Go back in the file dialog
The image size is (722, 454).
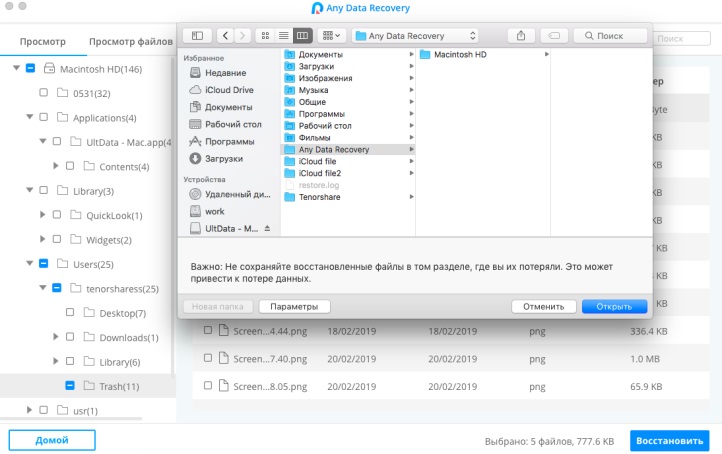click(x=225, y=35)
